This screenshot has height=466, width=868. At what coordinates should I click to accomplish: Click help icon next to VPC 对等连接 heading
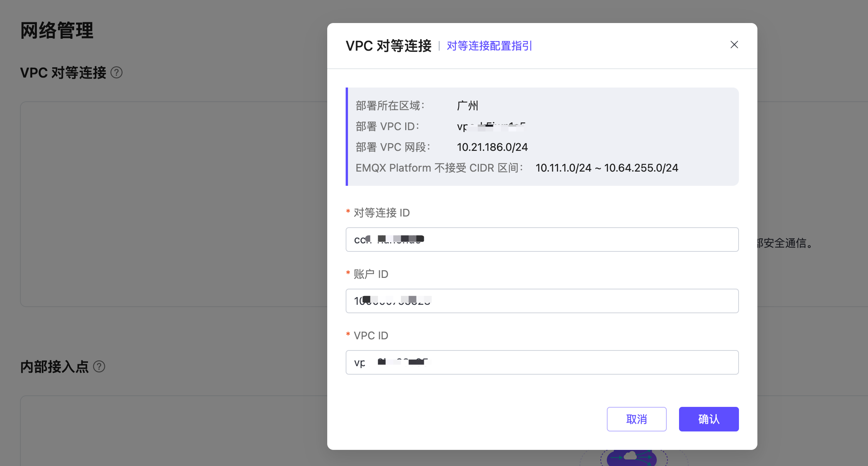click(116, 73)
